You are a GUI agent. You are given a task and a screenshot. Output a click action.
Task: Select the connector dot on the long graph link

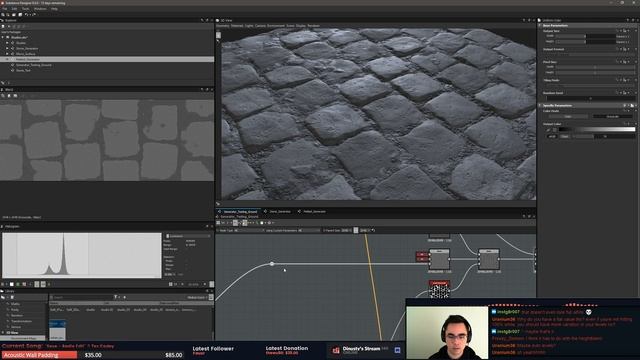272,264
